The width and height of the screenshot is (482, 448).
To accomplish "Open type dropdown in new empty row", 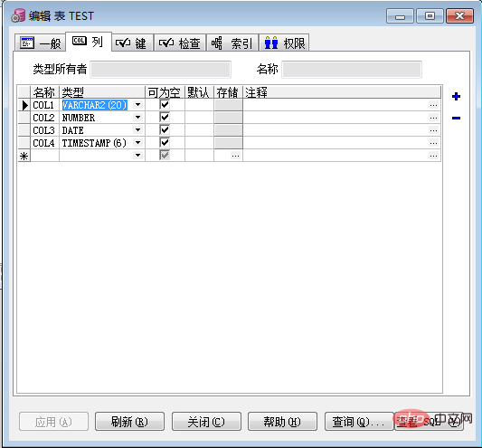I will tap(138, 156).
